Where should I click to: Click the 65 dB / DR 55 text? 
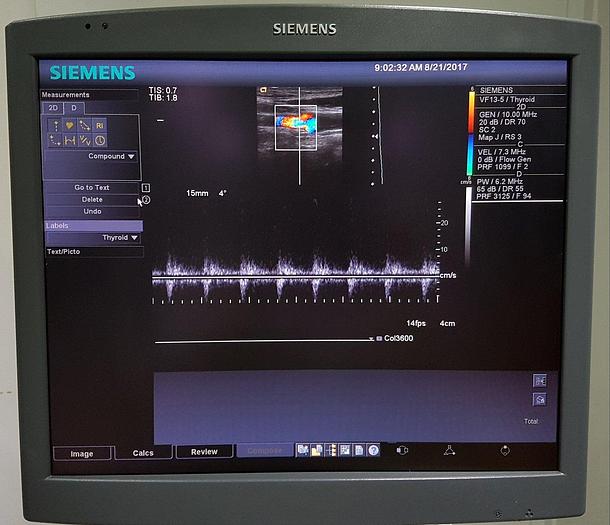click(x=500, y=189)
